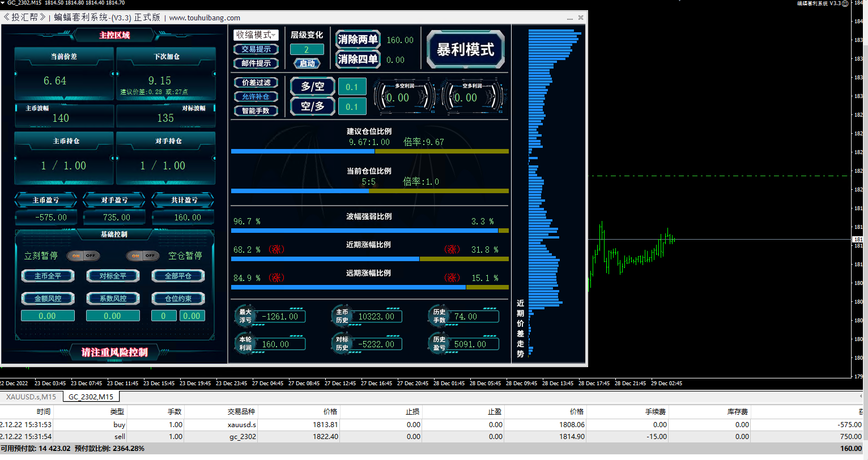Click the 近期涨幅比例 ratio bar

[370, 259]
